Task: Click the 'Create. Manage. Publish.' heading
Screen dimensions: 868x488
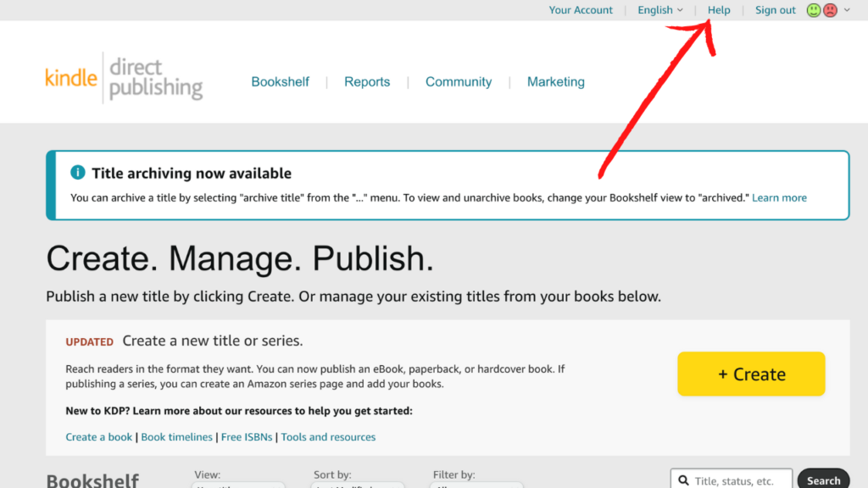Action: (240, 258)
